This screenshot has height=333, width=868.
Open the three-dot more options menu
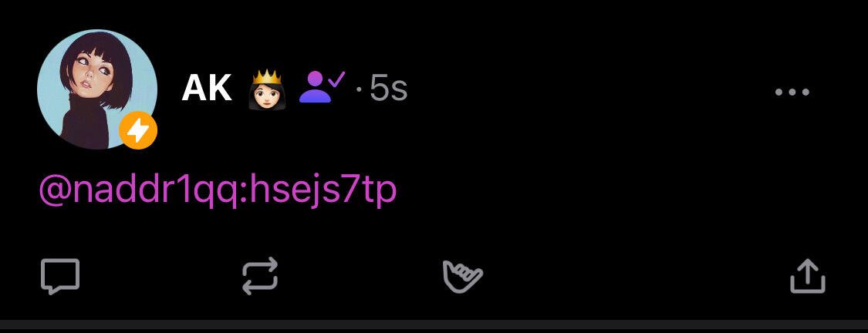tap(792, 92)
